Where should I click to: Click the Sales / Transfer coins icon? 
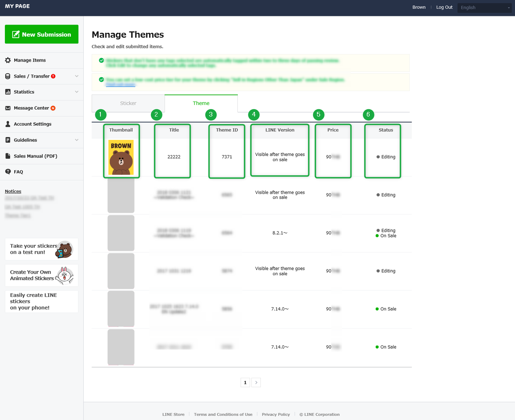[x=8, y=76]
